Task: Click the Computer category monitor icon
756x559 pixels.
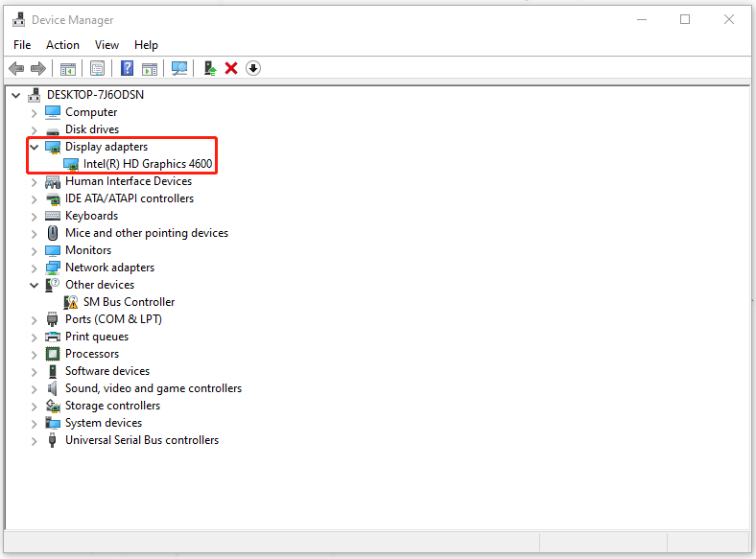Action: (x=53, y=112)
